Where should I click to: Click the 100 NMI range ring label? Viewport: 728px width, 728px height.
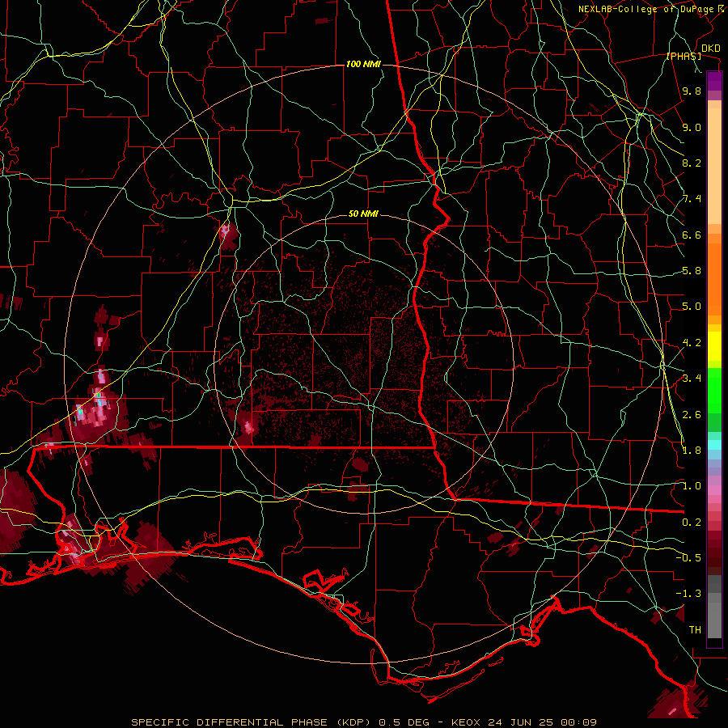point(363,64)
